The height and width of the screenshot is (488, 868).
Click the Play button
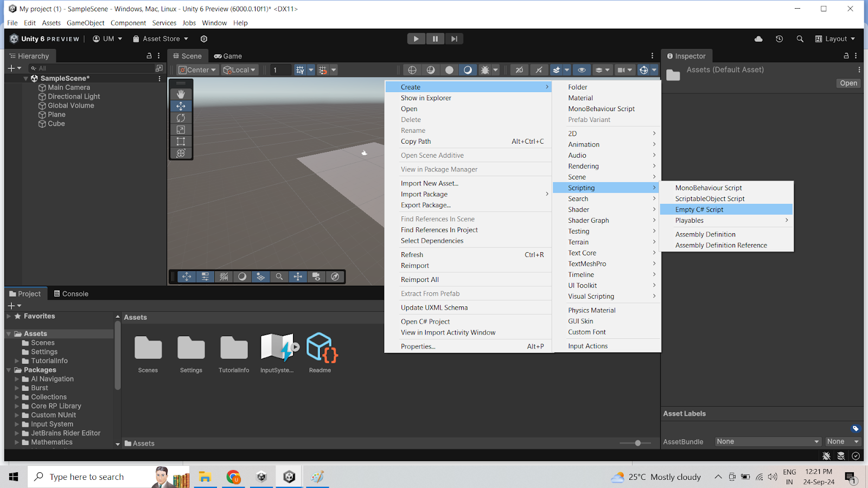click(x=416, y=38)
